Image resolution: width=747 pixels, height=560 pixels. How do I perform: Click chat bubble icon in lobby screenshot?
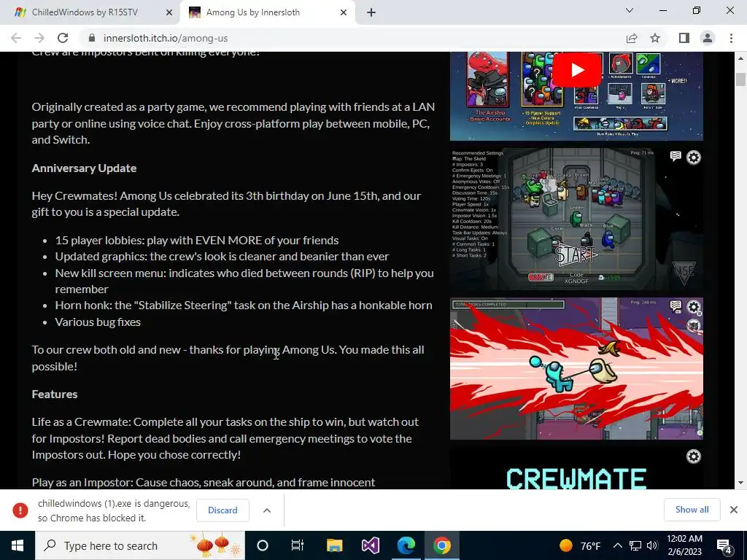tap(676, 156)
